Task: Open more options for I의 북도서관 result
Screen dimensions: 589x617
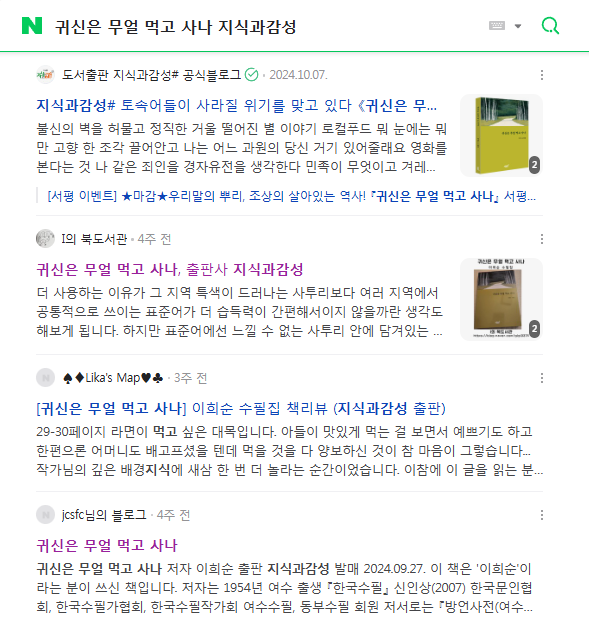Action: (x=542, y=239)
